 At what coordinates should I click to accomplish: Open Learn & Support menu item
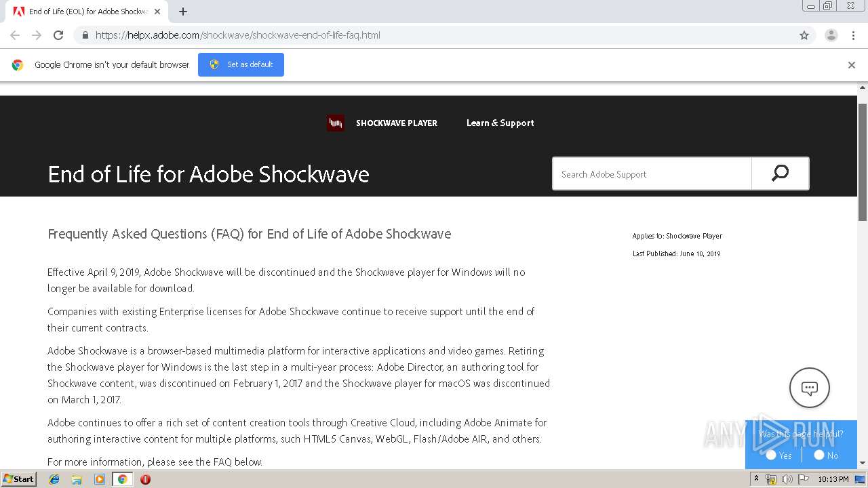click(500, 123)
